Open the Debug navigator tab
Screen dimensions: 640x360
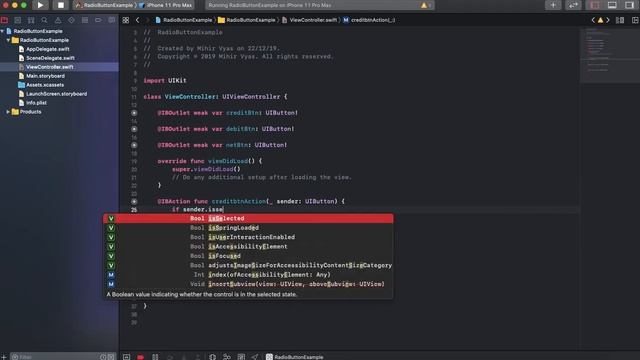[85, 20]
